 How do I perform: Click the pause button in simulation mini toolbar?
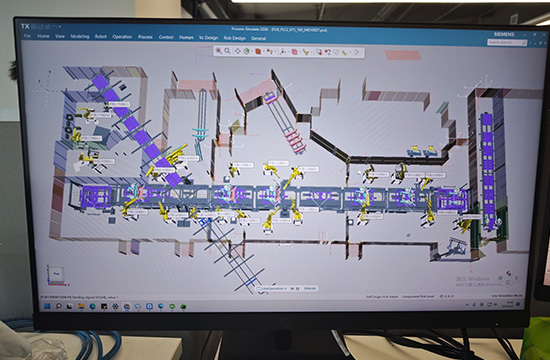click(297, 288)
